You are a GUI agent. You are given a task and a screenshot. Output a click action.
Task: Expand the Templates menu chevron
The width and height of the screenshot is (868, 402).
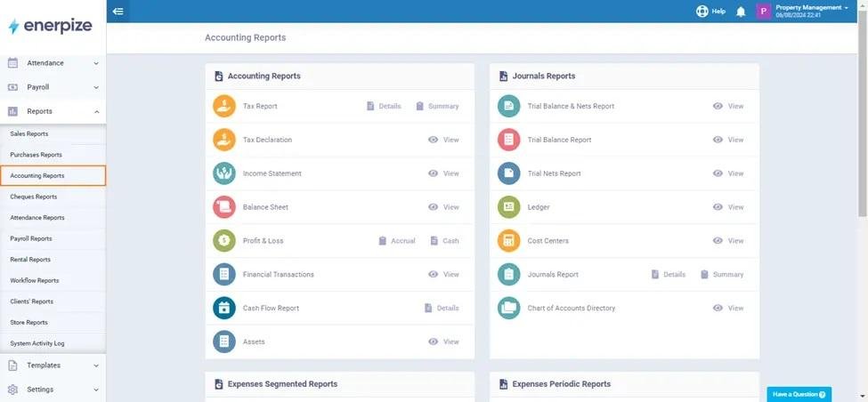[x=96, y=366]
